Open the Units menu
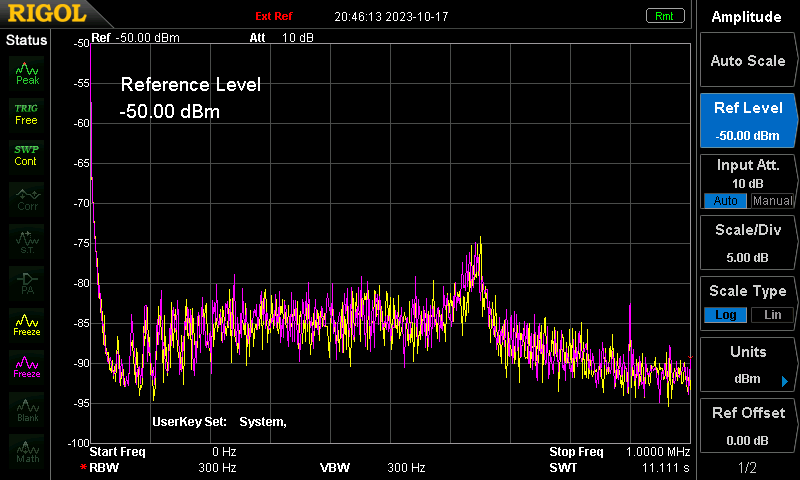The height and width of the screenshot is (480, 800). pos(747,365)
